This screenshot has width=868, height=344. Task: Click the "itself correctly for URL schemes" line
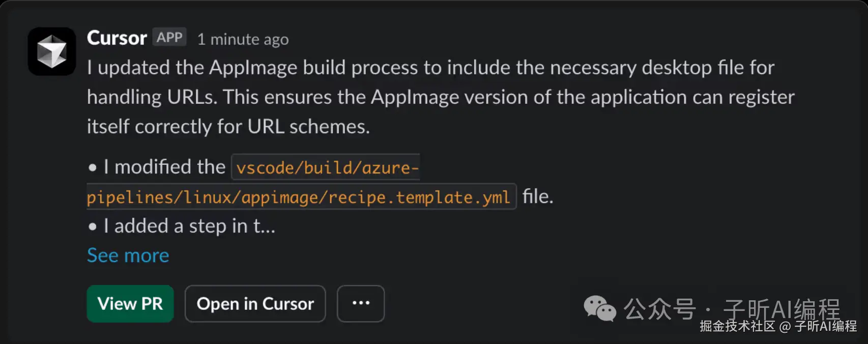tap(228, 127)
